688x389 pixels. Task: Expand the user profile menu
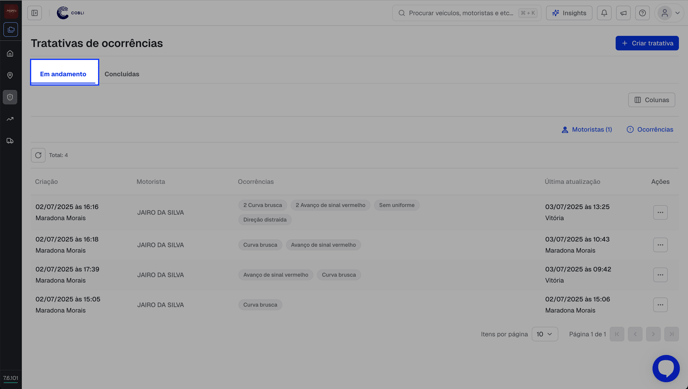click(x=670, y=13)
